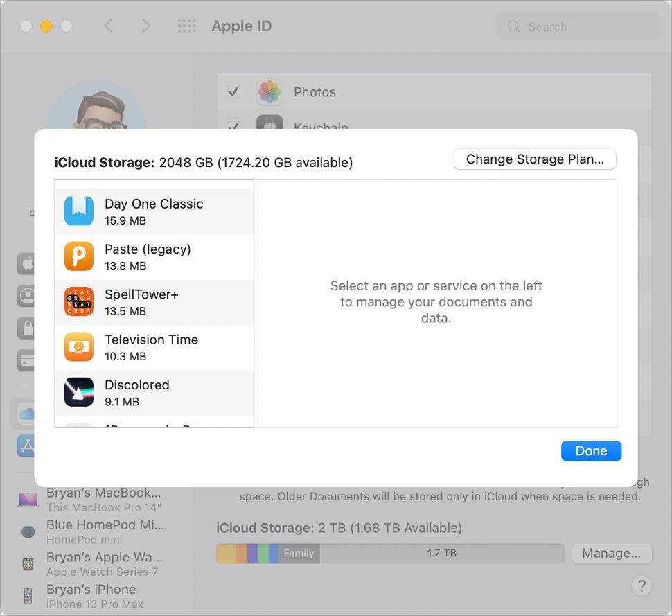Image resolution: width=672 pixels, height=616 pixels.
Task: Select the SpellTower+ app icon
Action: [x=78, y=302]
